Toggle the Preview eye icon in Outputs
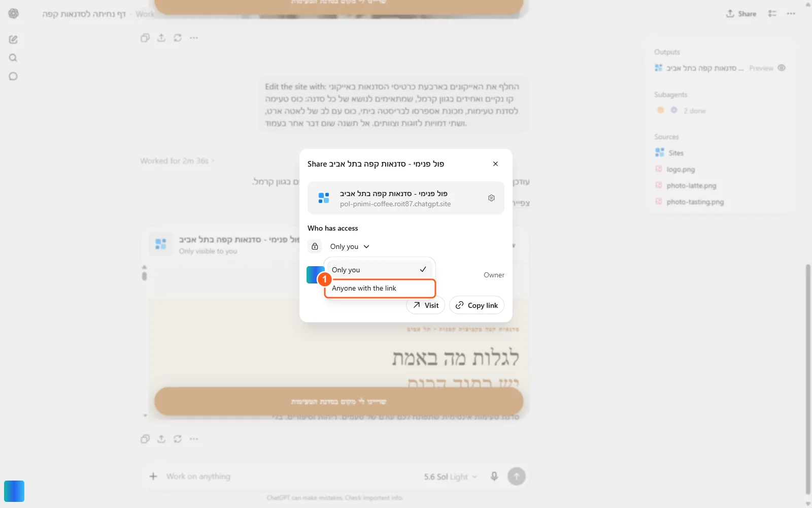 click(x=782, y=68)
